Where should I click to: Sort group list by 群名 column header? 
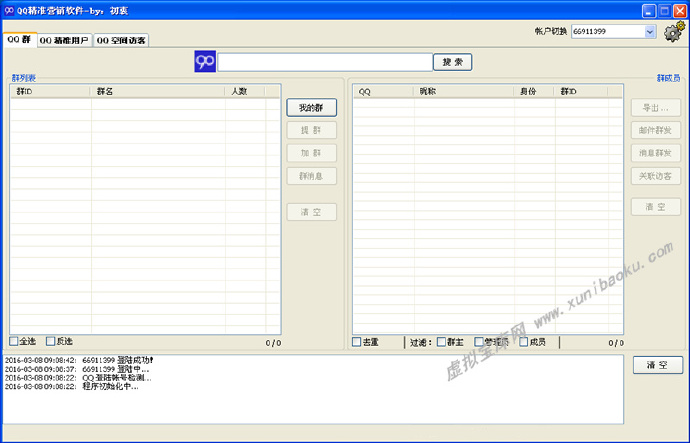click(x=157, y=91)
